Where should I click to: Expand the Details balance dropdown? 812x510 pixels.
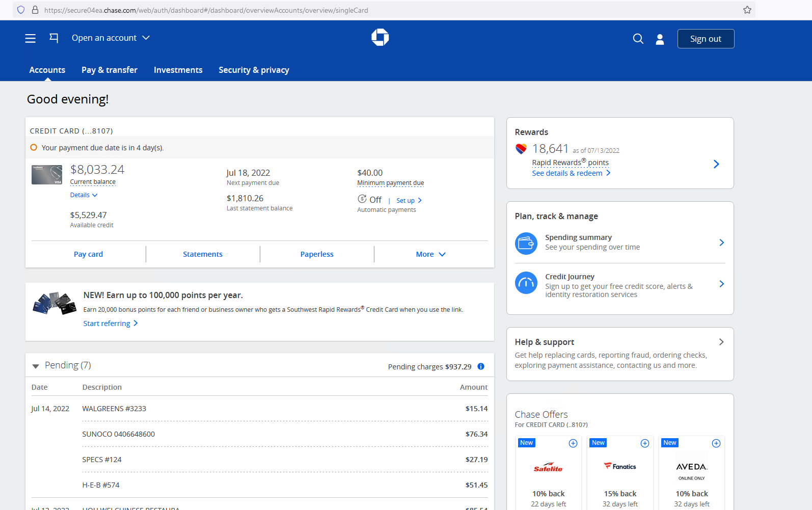coord(84,195)
